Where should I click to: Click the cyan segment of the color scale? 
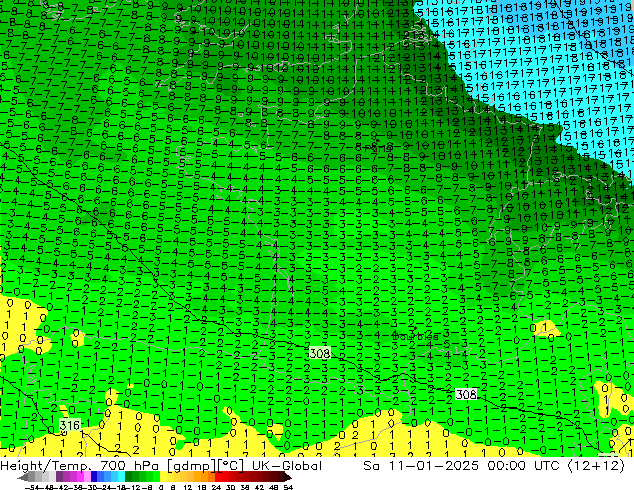(121, 476)
